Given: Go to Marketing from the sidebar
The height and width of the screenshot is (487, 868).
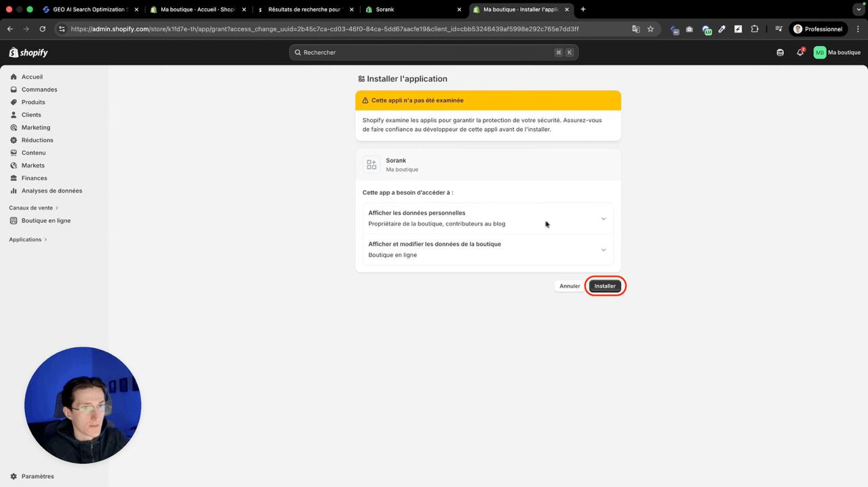Looking at the screenshot, I should pos(35,127).
